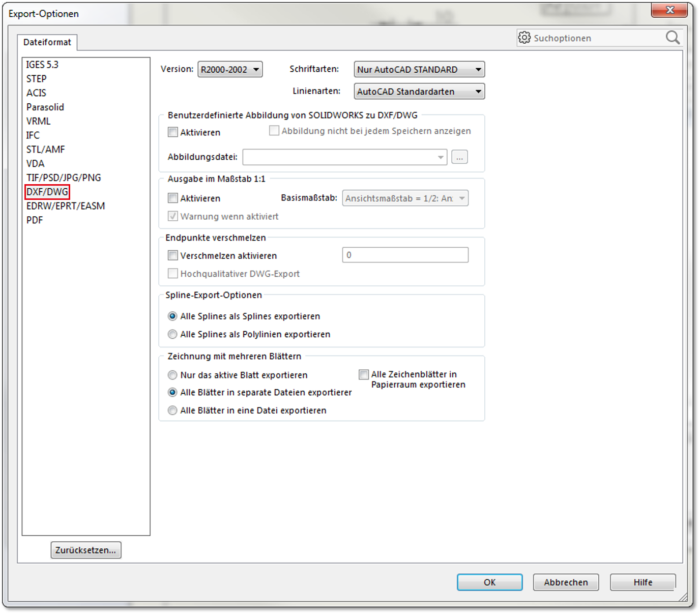Click the search magnifier icon

(x=673, y=38)
